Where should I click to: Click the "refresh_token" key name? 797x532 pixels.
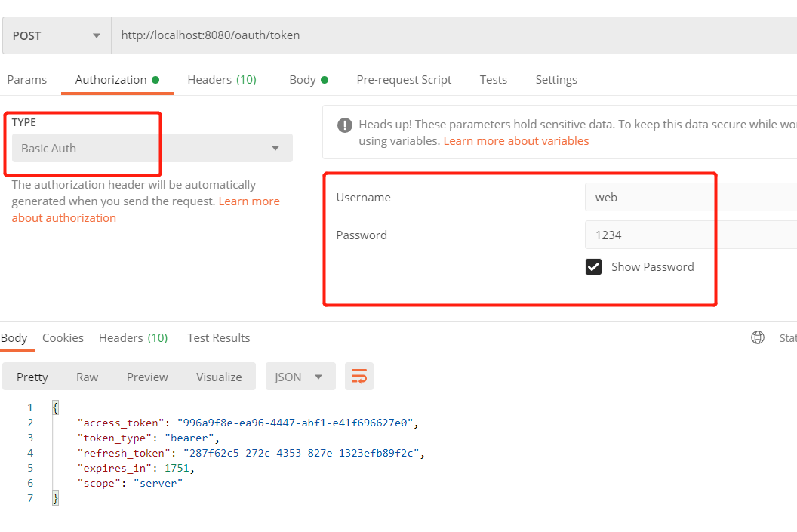click(x=124, y=453)
